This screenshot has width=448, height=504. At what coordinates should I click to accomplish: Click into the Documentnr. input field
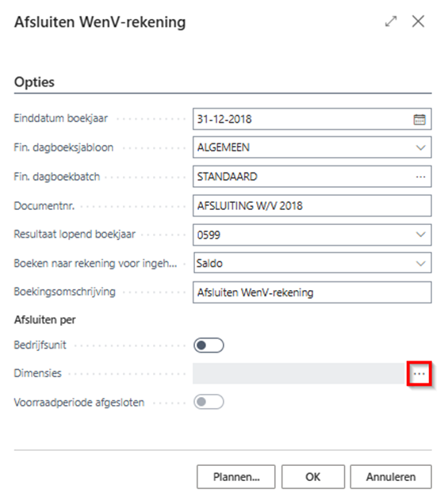312,206
